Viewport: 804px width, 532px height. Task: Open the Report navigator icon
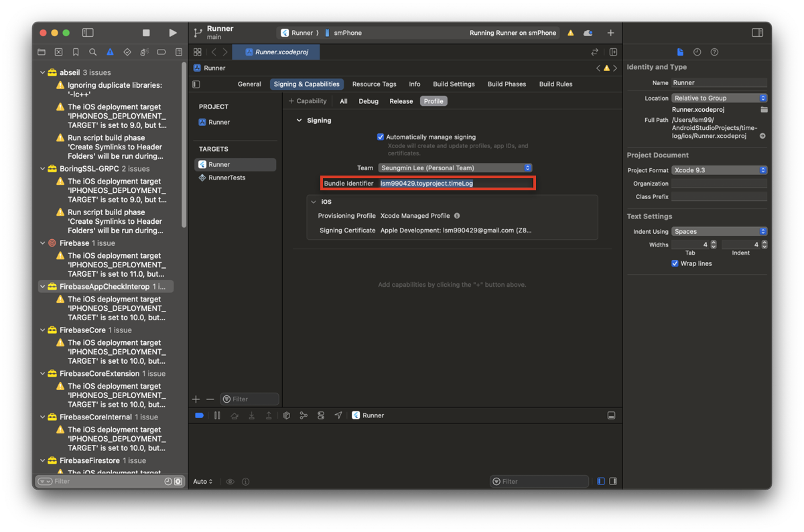coord(179,52)
